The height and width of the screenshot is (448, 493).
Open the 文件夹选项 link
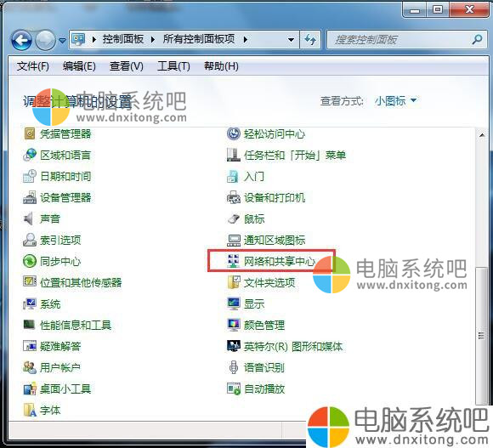pyautogui.click(x=269, y=282)
